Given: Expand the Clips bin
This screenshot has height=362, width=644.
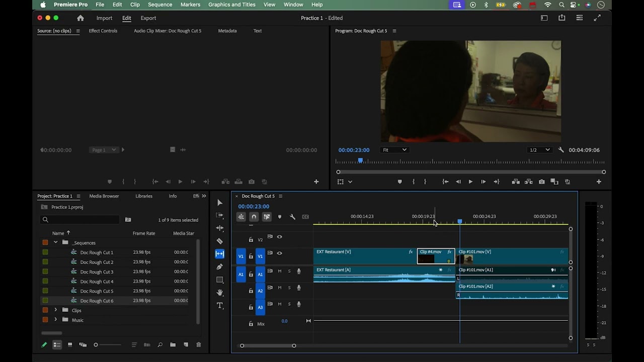Looking at the screenshot, I should tap(55, 310).
